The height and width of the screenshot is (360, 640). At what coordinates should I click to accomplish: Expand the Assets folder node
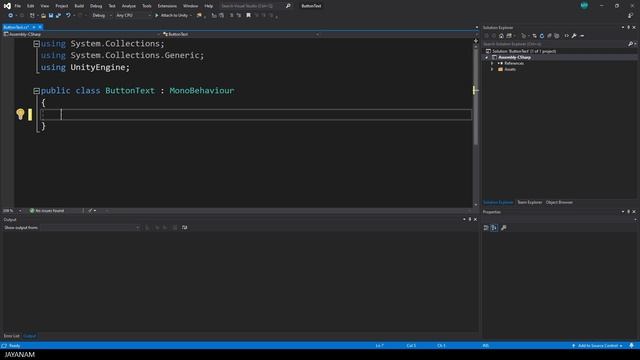click(x=492, y=69)
